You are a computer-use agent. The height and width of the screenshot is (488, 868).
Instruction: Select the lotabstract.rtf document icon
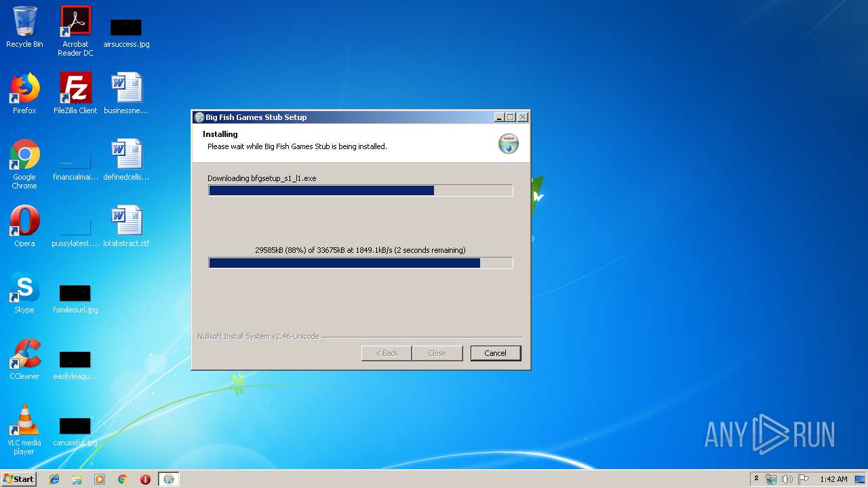[x=126, y=226]
